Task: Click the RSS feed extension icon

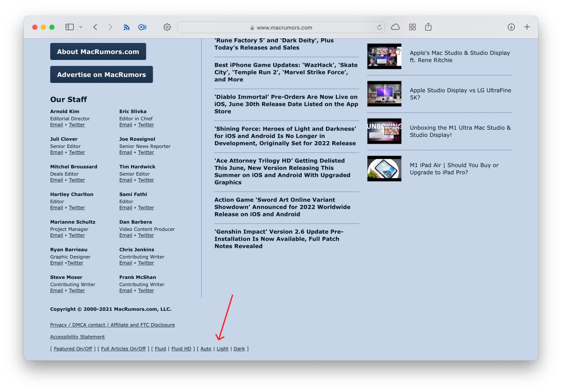Action: 126,27
